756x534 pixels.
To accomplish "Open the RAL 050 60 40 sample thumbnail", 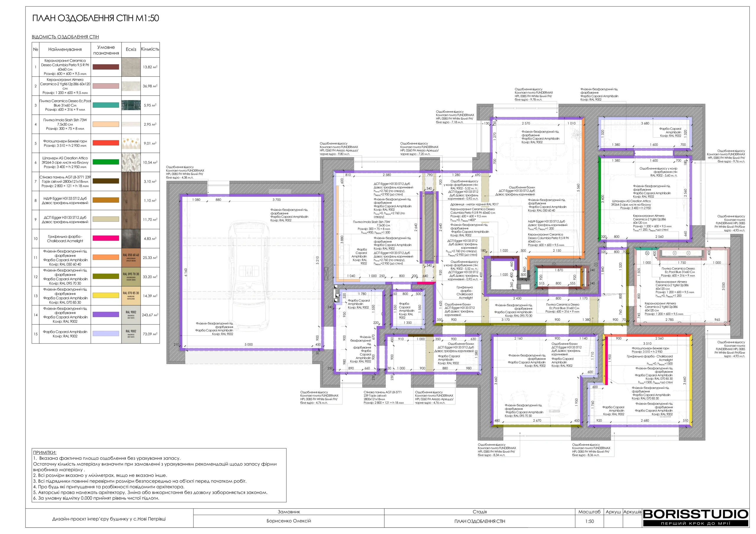I will coord(131,258).
